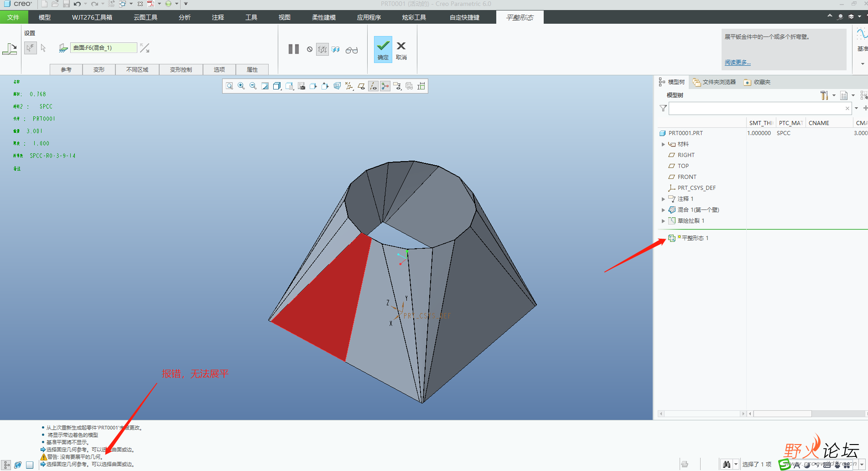The image size is (868, 471).
Task: Click the Open folder icon in quick access
Action: pyautogui.click(x=55, y=4)
